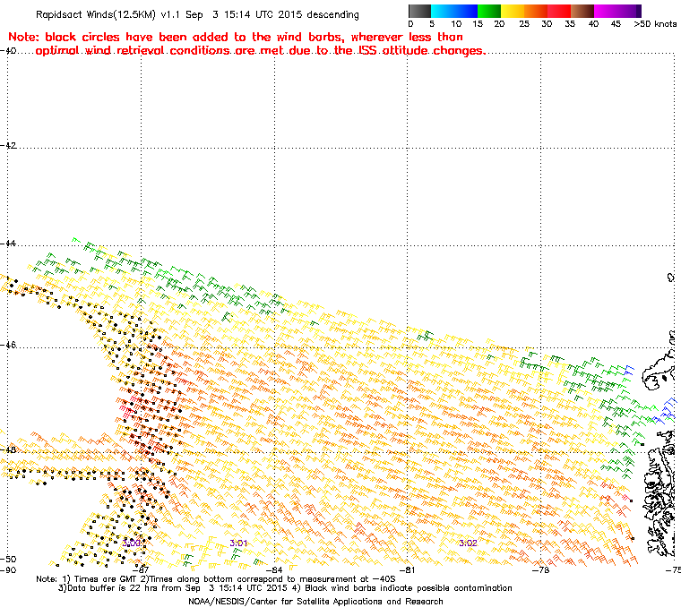
Task: Click the longitude label '-81'
Action: click(x=407, y=569)
